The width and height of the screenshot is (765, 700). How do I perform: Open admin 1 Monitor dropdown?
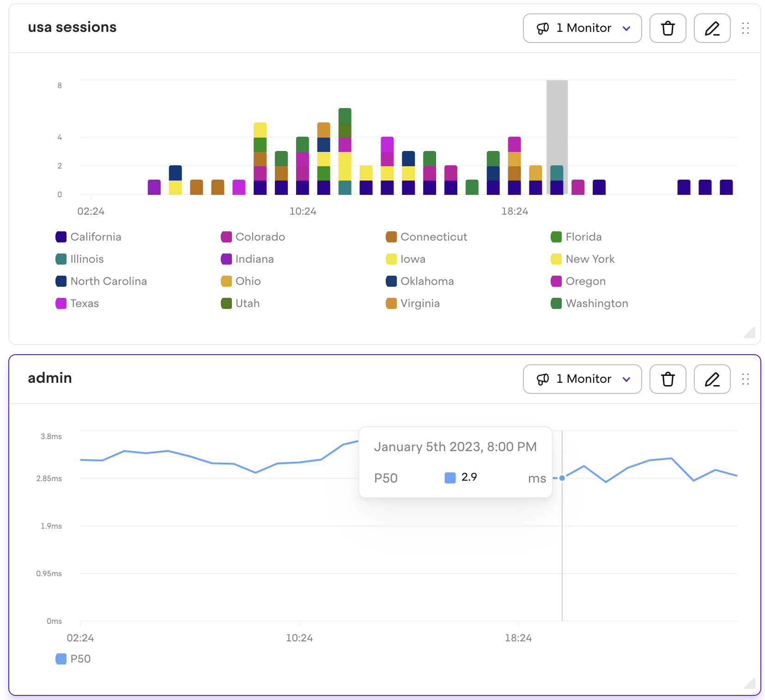tap(582, 379)
